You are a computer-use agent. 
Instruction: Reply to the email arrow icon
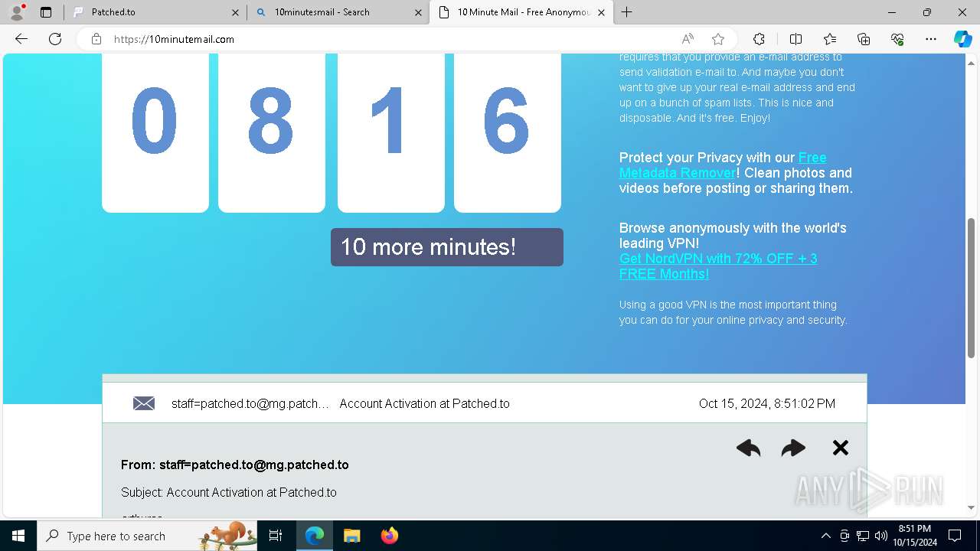[x=748, y=448]
